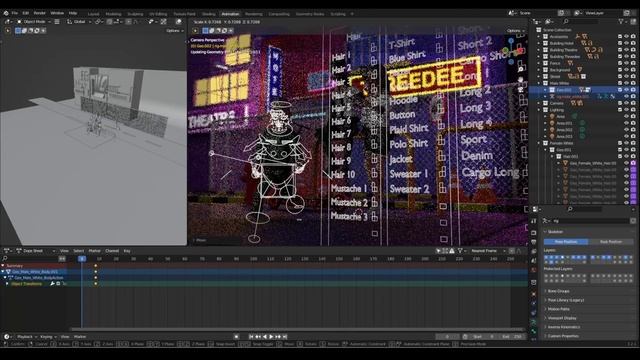640x360 pixels.
Task: Expand the Custom Properties panel
Action: (x=589, y=336)
